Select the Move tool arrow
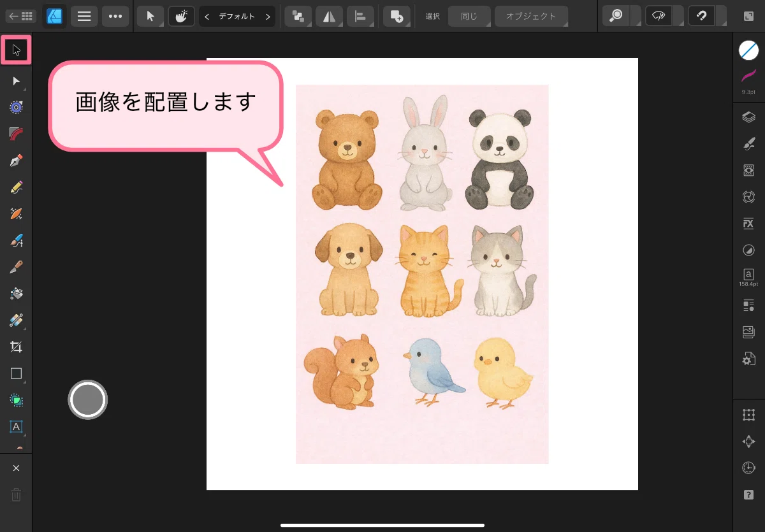The height and width of the screenshot is (532, 765). click(x=17, y=50)
